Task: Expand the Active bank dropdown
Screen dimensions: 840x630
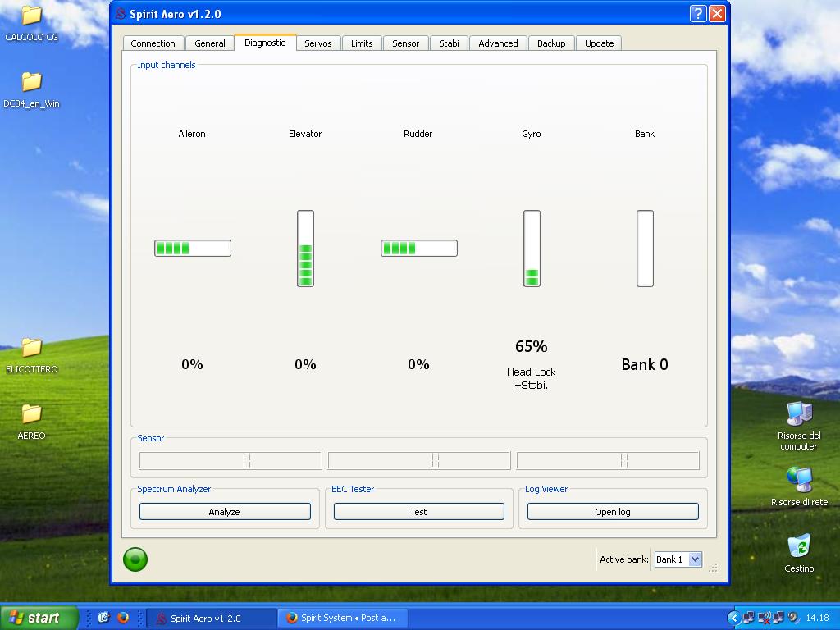Action: (695, 559)
